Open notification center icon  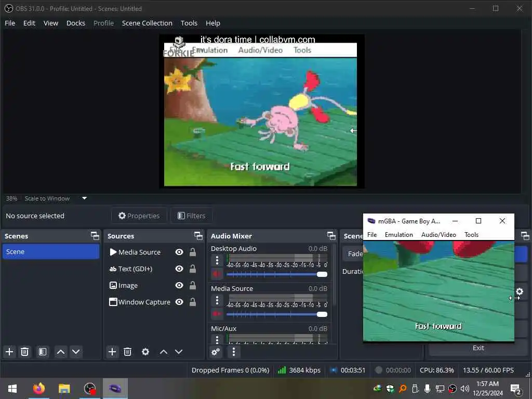tap(516, 389)
